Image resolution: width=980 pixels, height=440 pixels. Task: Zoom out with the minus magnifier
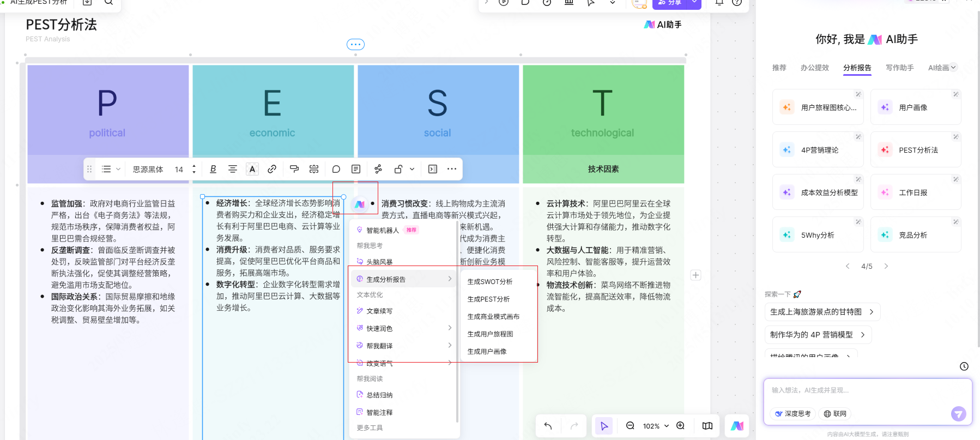630,426
